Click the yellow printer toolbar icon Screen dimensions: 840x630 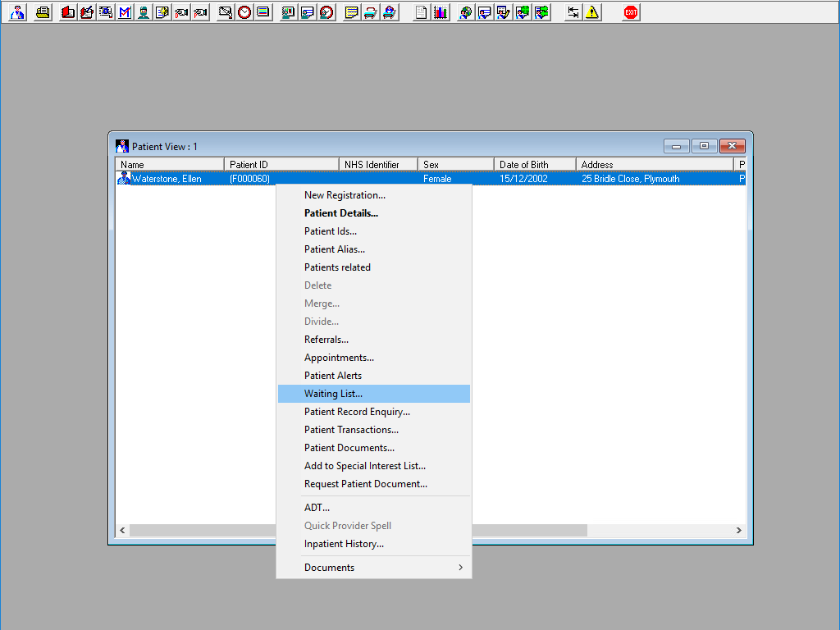[43, 12]
